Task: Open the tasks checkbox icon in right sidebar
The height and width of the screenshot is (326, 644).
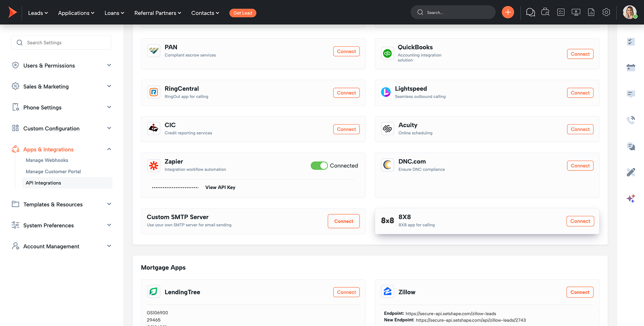Action: (631, 42)
